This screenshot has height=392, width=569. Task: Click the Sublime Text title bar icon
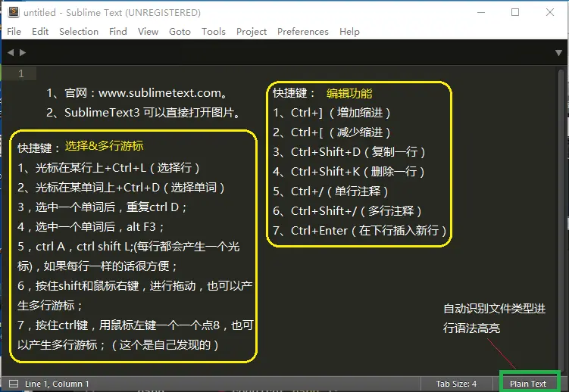coord(14,12)
